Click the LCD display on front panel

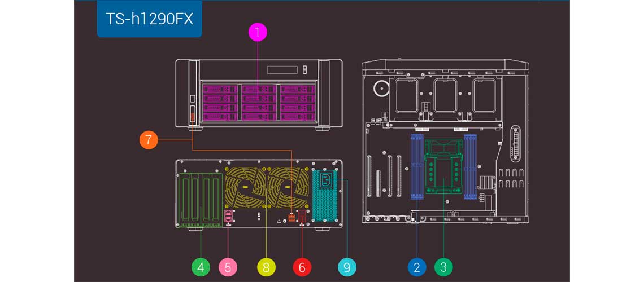pyautogui.click(x=282, y=70)
